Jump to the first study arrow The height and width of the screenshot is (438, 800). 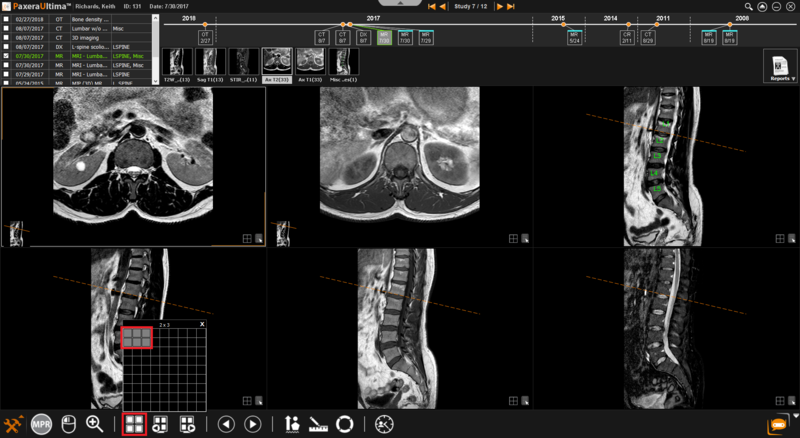pos(432,6)
